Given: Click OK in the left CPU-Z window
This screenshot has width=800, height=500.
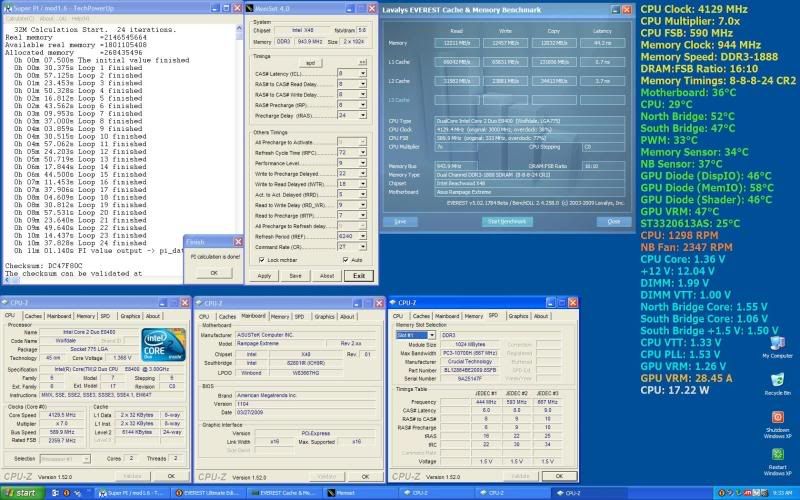Looking at the screenshot, I should (171, 476).
